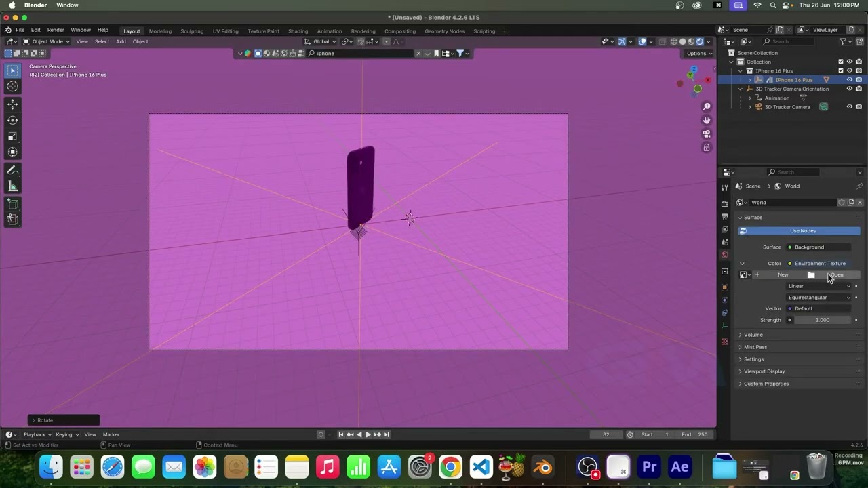Screen dimensions: 868x488
Task: Open the Render menu
Action: [x=56, y=30]
